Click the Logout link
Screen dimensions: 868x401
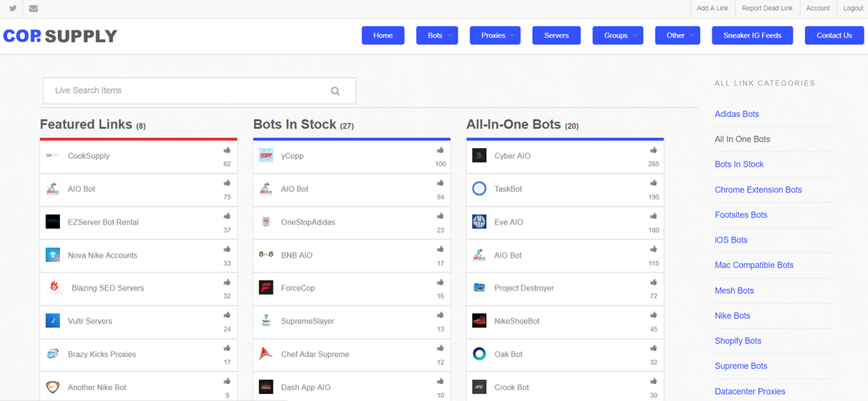(853, 9)
